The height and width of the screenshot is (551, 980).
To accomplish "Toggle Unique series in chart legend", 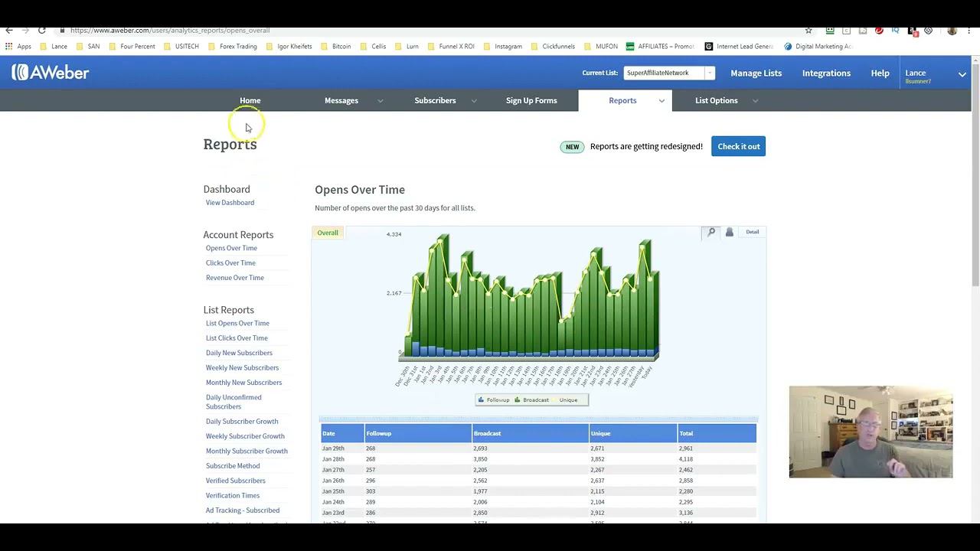I will click(x=565, y=399).
